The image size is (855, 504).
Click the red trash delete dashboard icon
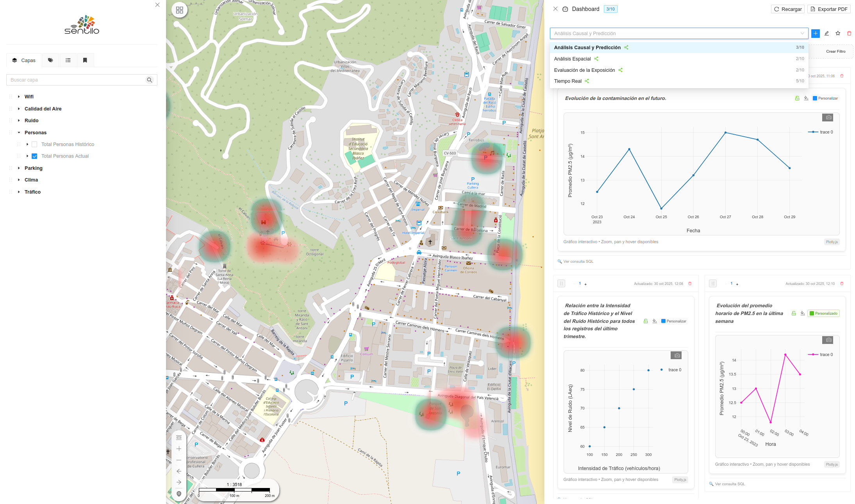click(x=849, y=34)
